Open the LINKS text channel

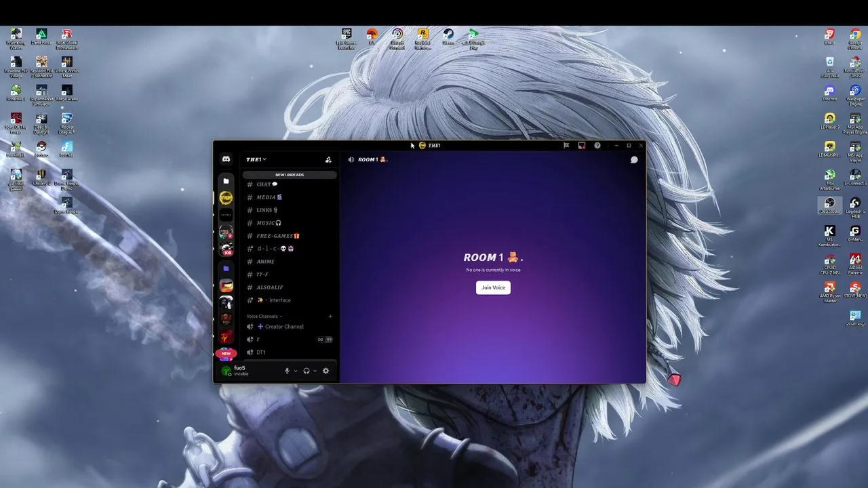(290, 210)
